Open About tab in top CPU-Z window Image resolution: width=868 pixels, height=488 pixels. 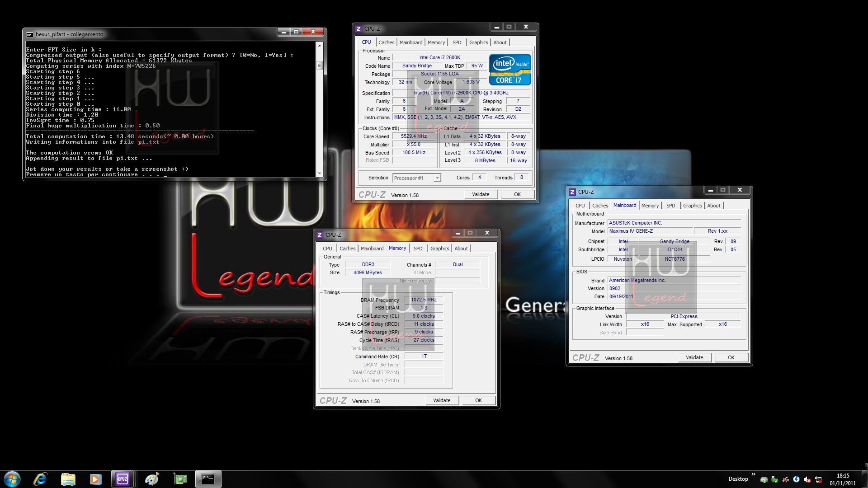coord(500,42)
